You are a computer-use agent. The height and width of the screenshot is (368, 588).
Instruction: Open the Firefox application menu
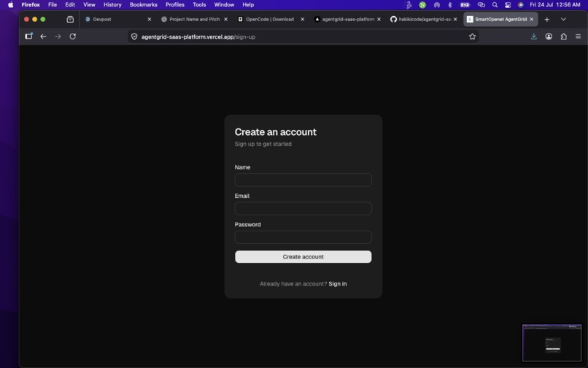(x=31, y=4)
